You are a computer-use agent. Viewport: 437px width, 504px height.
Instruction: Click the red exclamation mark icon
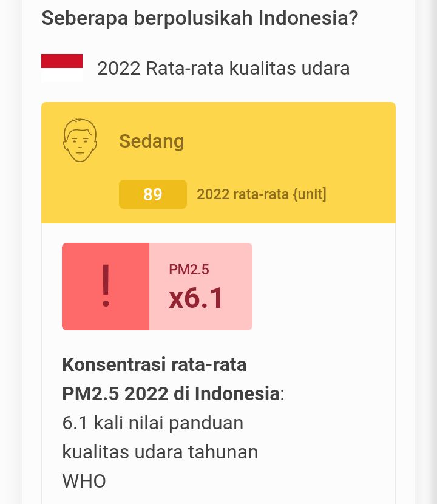tap(106, 286)
